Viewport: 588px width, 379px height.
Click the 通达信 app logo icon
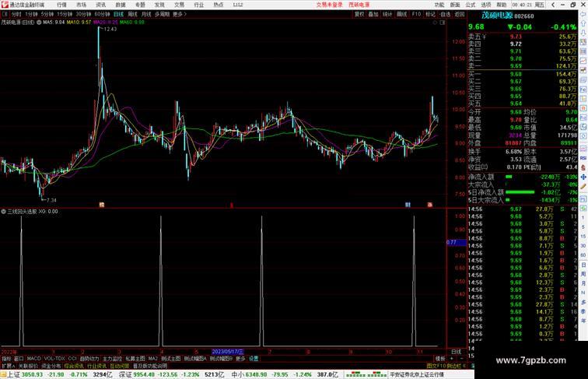pyautogui.click(x=5, y=5)
